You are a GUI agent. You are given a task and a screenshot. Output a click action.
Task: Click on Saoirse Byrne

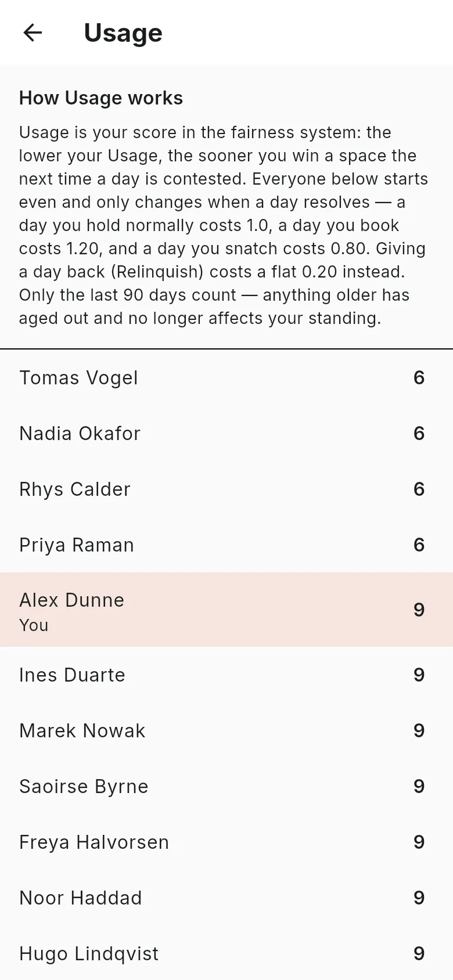tap(227, 787)
